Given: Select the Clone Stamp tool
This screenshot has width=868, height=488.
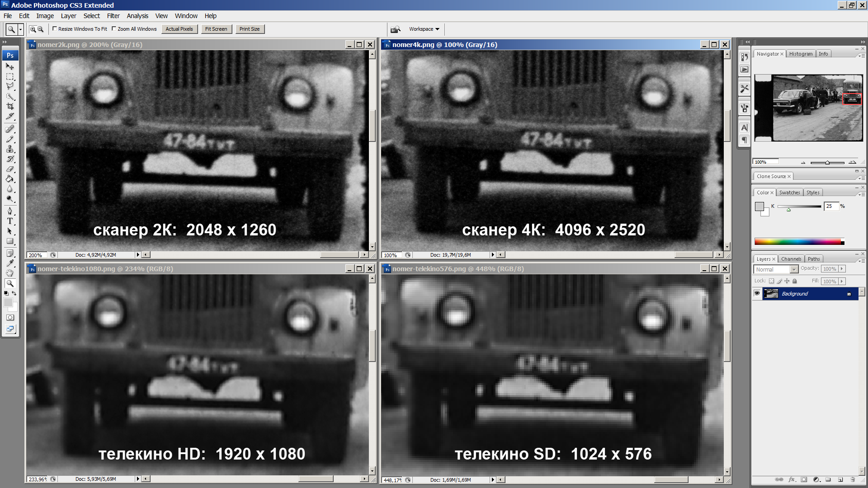Looking at the screenshot, I should pyautogui.click(x=10, y=149).
